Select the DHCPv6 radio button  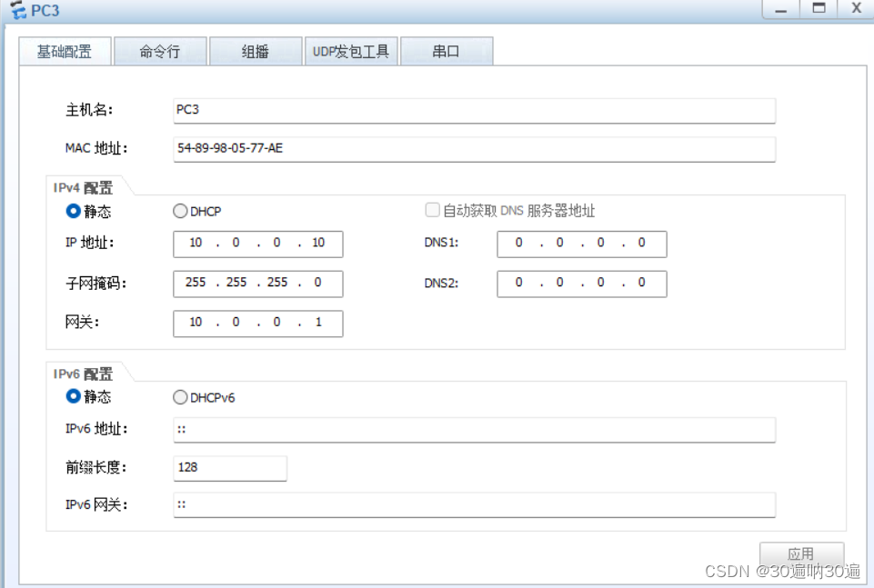pos(180,397)
